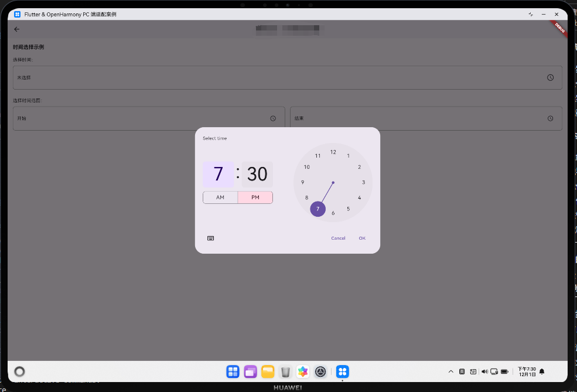577x392 pixels.
Task: Click clock icon in the 未选择 time field
Action: point(550,78)
